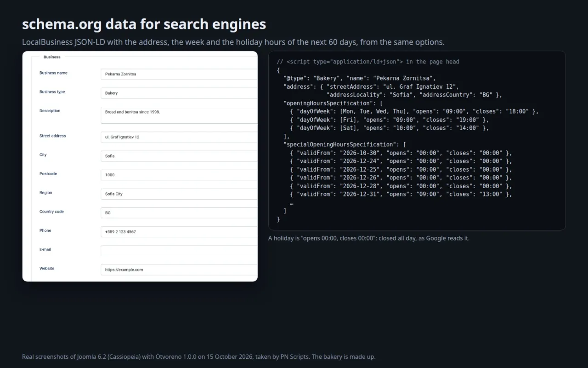Click the LocalBusiness JSON-LD subtitle line
This screenshot has height=368, width=588.
[233, 42]
